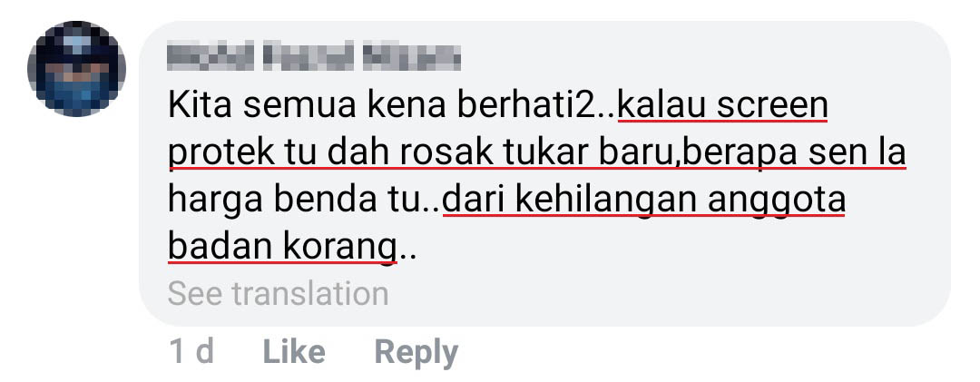Like this comment

click(x=294, y=352)
